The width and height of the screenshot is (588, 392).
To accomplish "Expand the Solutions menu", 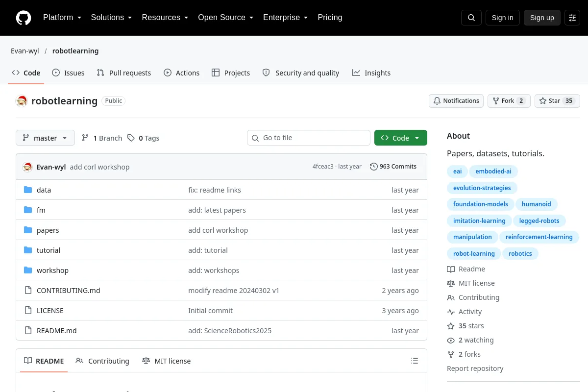I will 112,18.
